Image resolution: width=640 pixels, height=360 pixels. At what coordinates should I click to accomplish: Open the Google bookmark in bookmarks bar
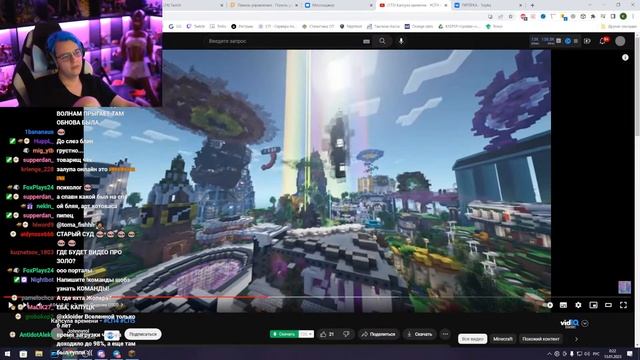click(x=175, y=27)
